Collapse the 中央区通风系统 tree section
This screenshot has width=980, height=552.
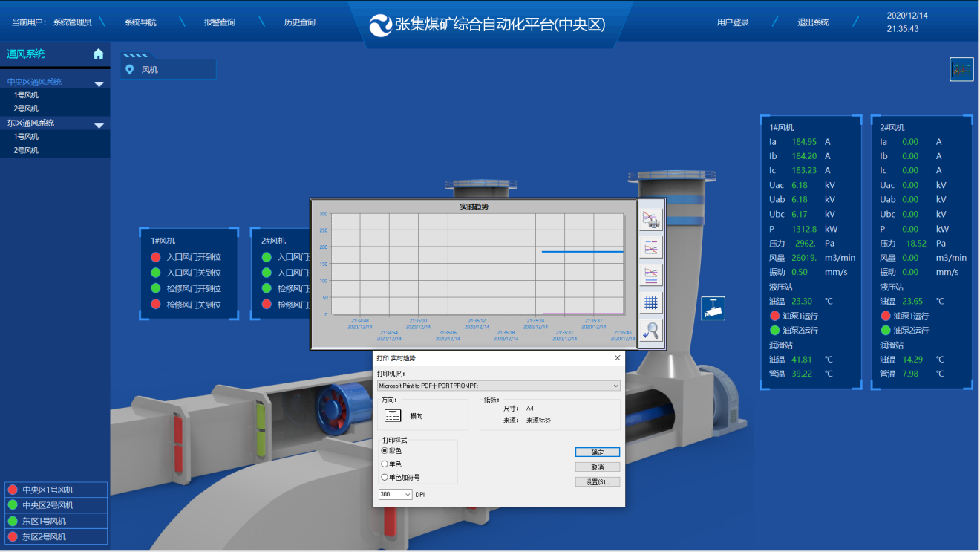tap(99, 84)
